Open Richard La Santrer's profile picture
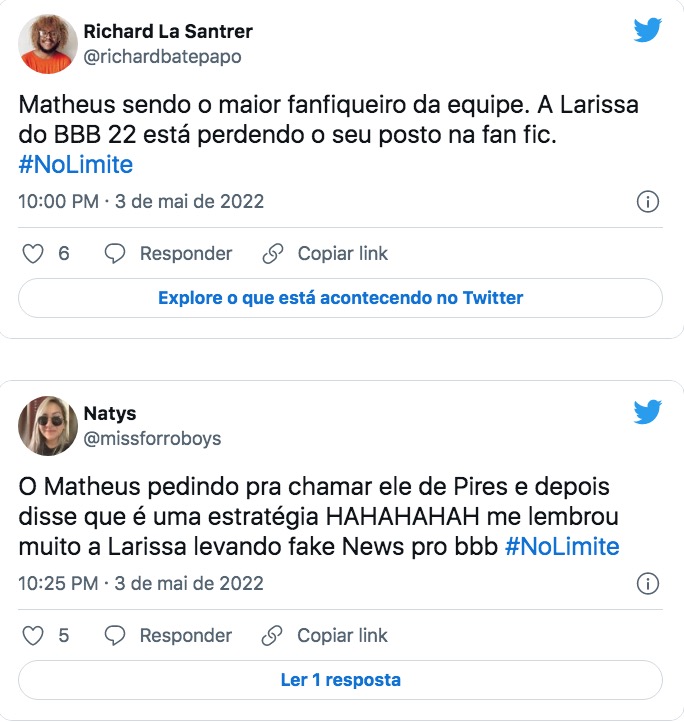 [48, 44]
